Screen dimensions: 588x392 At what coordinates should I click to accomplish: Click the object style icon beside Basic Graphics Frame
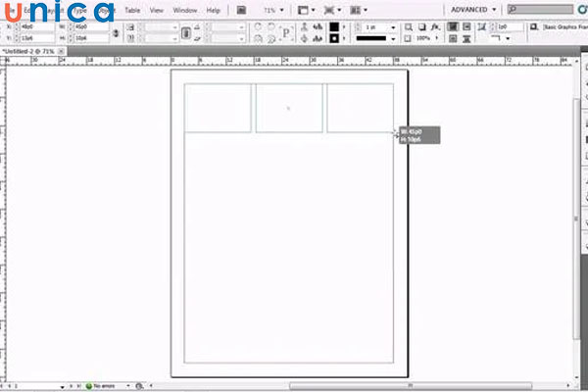534,27
